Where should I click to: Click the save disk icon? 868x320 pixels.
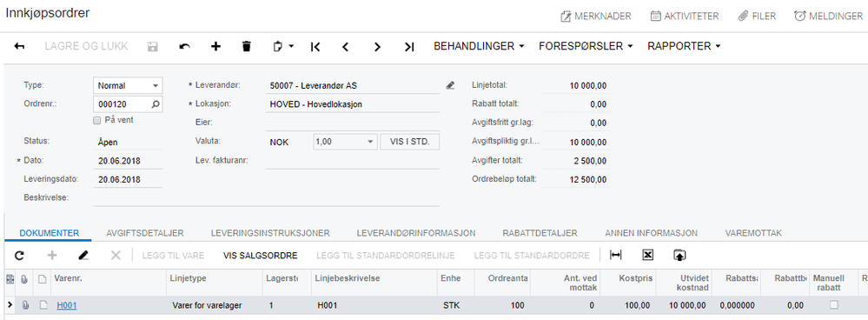click(153, 47)
